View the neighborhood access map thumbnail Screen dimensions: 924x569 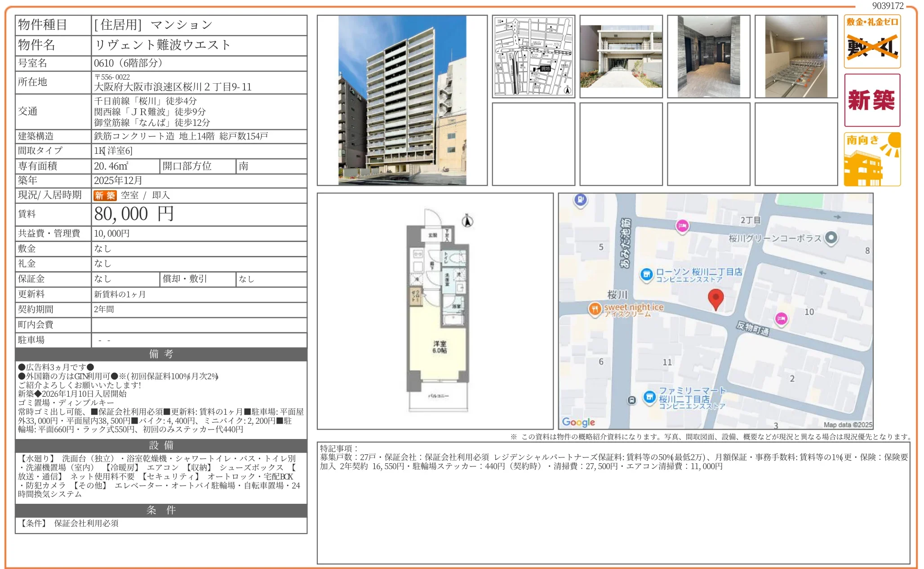click(x=533, y=56)
